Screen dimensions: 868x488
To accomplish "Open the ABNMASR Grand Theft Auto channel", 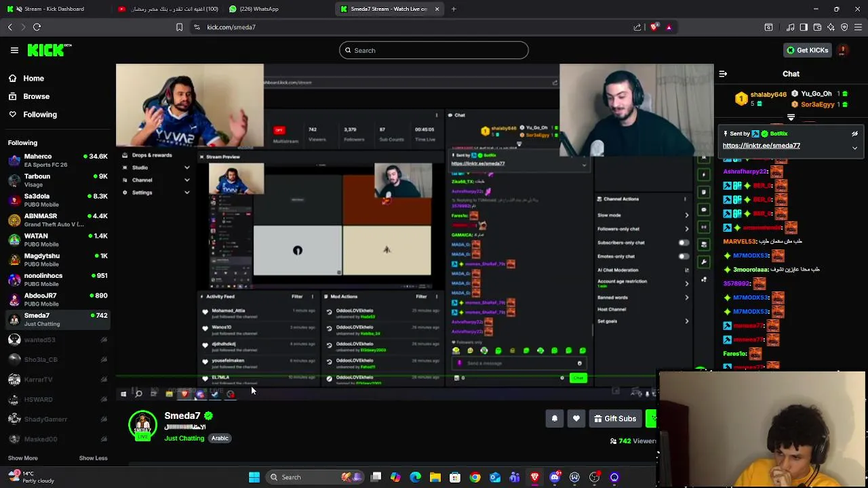I will 58,220.
